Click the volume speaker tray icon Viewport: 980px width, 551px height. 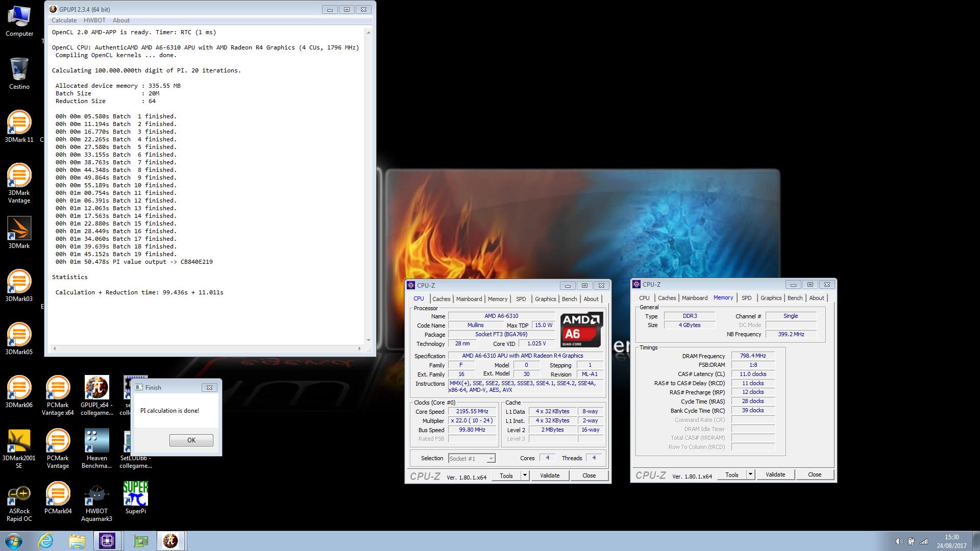click(899, 541)
